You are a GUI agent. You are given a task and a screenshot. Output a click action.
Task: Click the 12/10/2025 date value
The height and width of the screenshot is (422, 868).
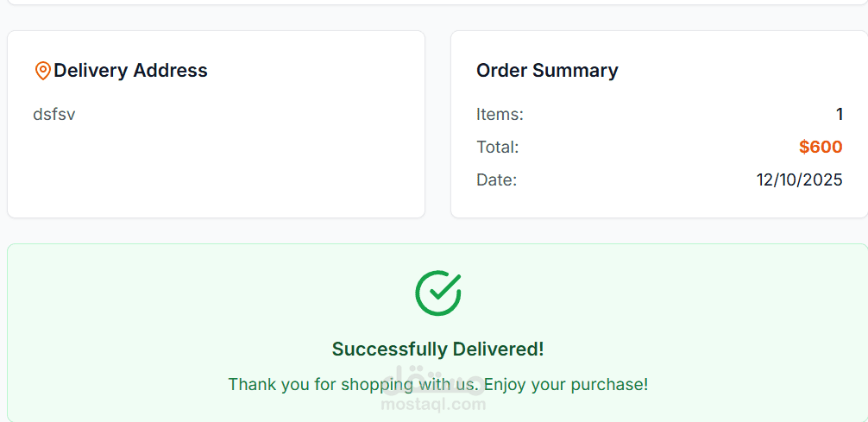point(799,180)
